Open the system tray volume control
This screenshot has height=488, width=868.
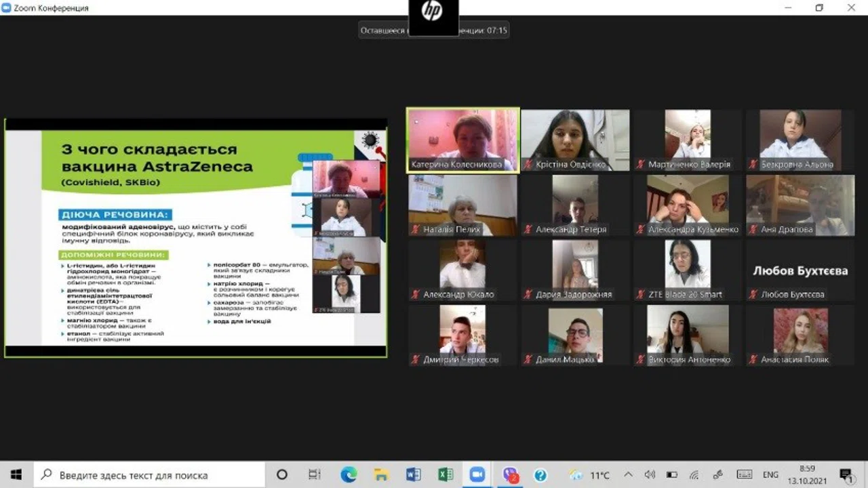650,474
